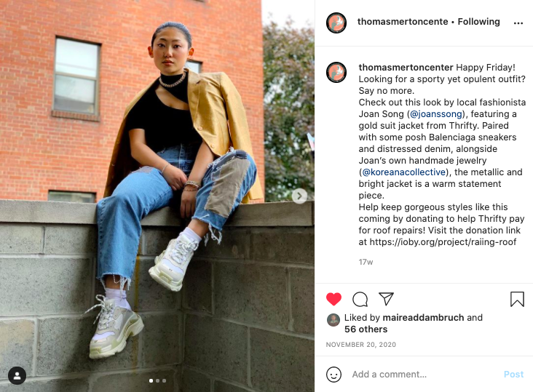Viewport: 533px width, 392px height.
Task: Open the three-dot more options menu
Action: coord(518,23)
